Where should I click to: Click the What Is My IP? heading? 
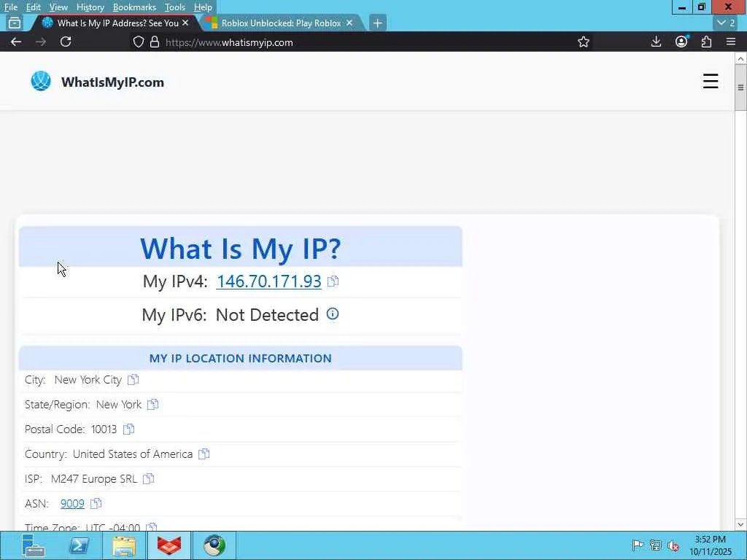(241, 248)
